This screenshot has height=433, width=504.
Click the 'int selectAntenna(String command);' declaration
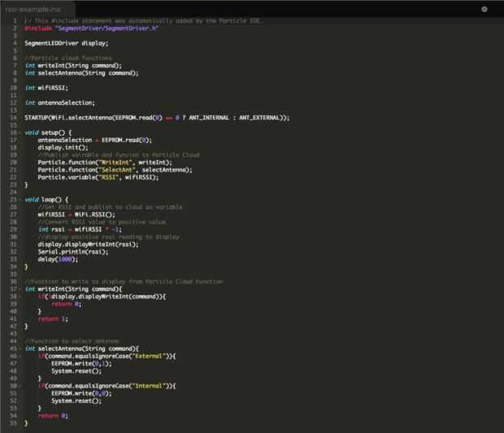(x=82, y=73)
